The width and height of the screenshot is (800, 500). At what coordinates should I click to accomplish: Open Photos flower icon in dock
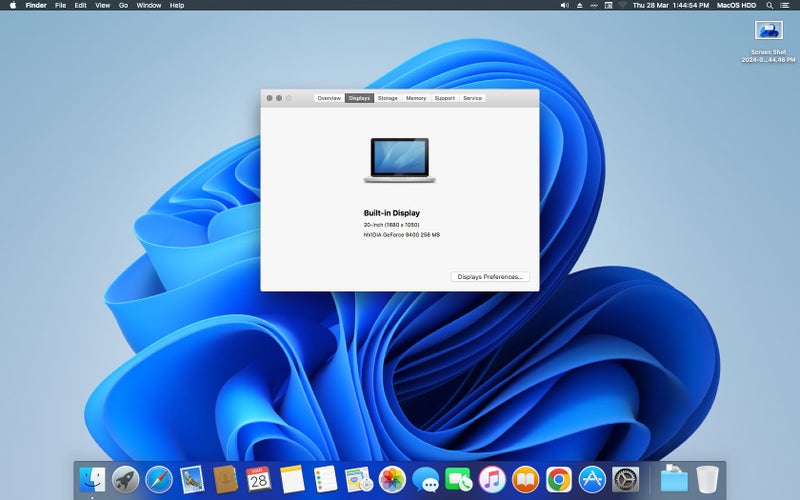[392, 480]
